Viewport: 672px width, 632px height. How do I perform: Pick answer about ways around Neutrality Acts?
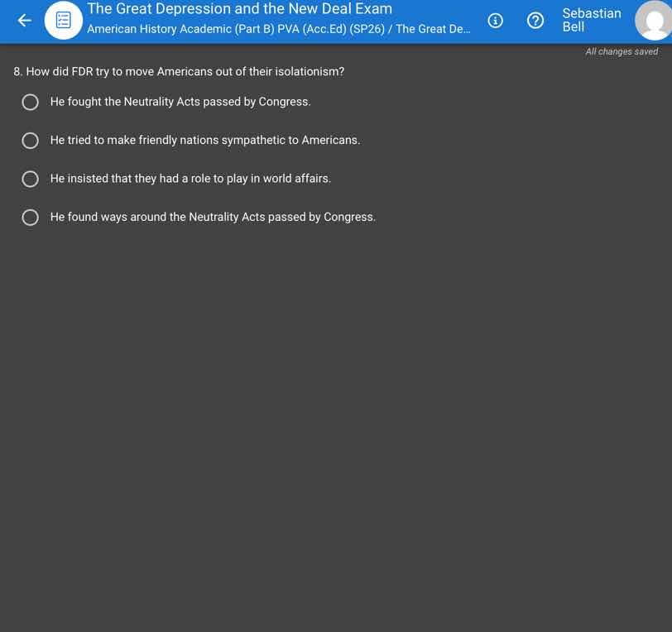click(31, 217)
